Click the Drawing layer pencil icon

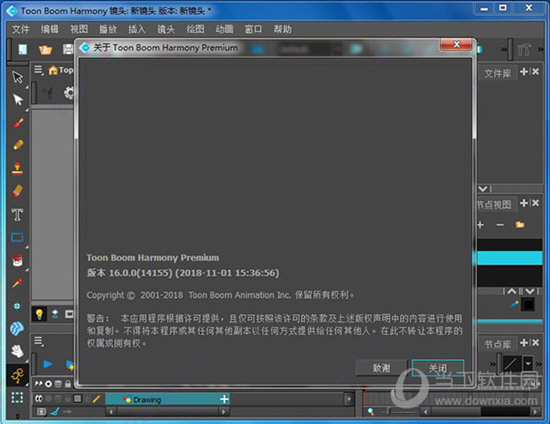(96, 399)
